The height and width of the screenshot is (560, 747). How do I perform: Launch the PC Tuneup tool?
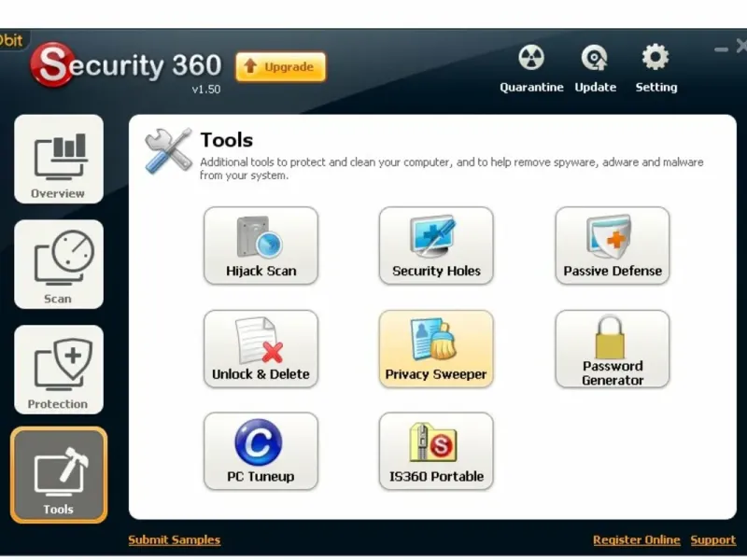(x=261, y=452)
